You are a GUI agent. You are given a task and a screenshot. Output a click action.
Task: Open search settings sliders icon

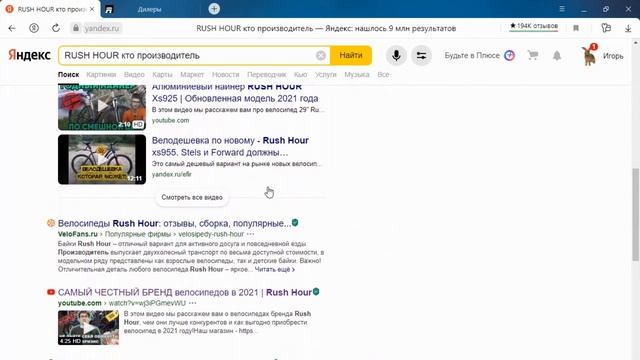pos(421,56)
